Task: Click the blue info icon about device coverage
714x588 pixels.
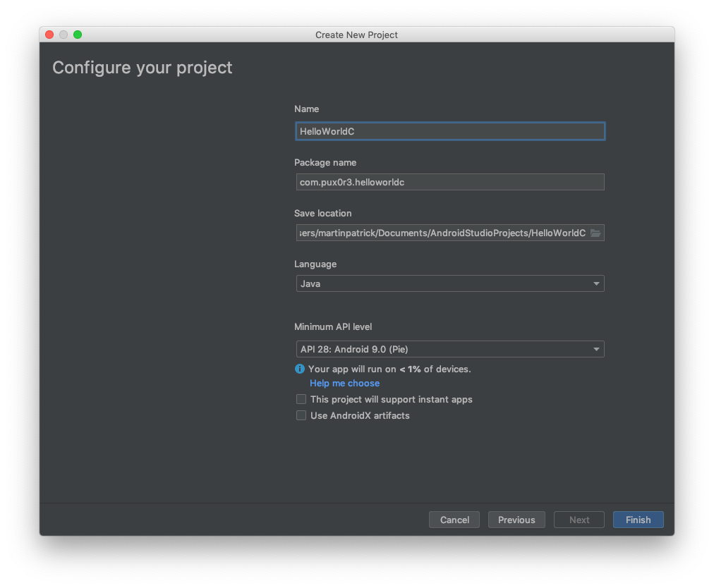Action: (x=299, y=369)
